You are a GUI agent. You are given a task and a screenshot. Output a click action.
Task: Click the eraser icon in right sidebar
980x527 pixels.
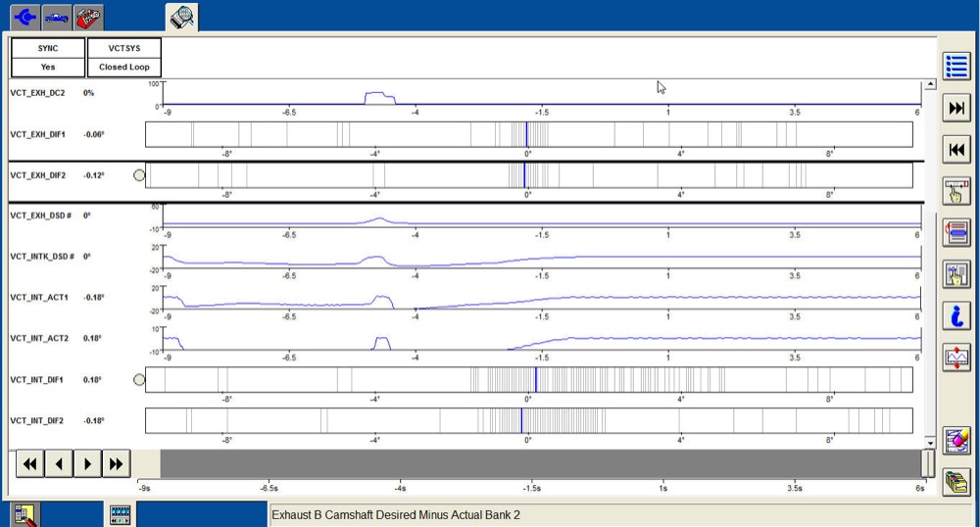click(x=955, y=441)
